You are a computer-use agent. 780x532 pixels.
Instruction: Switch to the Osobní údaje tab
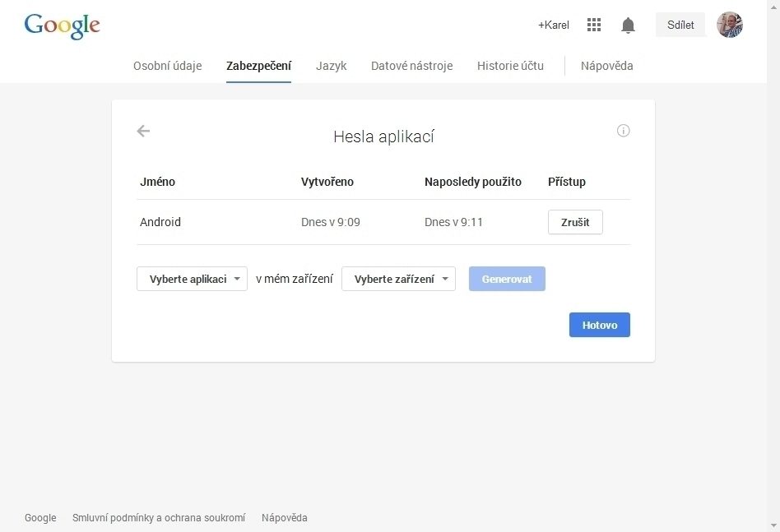(168, 66)
